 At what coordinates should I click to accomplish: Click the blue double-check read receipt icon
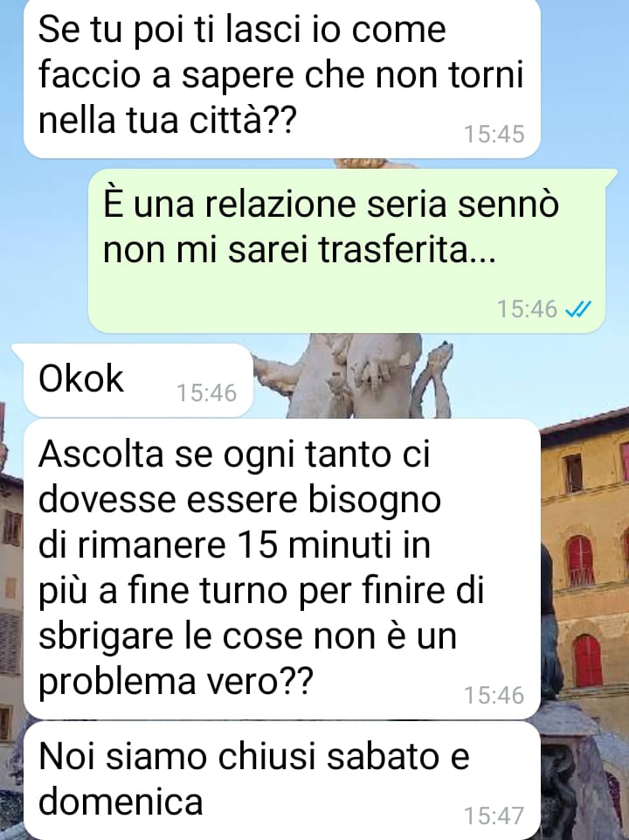point(578,309)
